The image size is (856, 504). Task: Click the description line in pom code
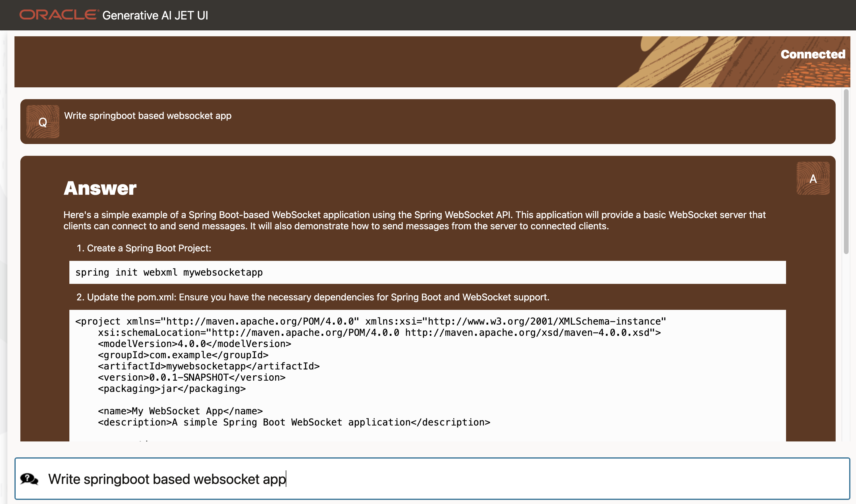tap(294, 422)
